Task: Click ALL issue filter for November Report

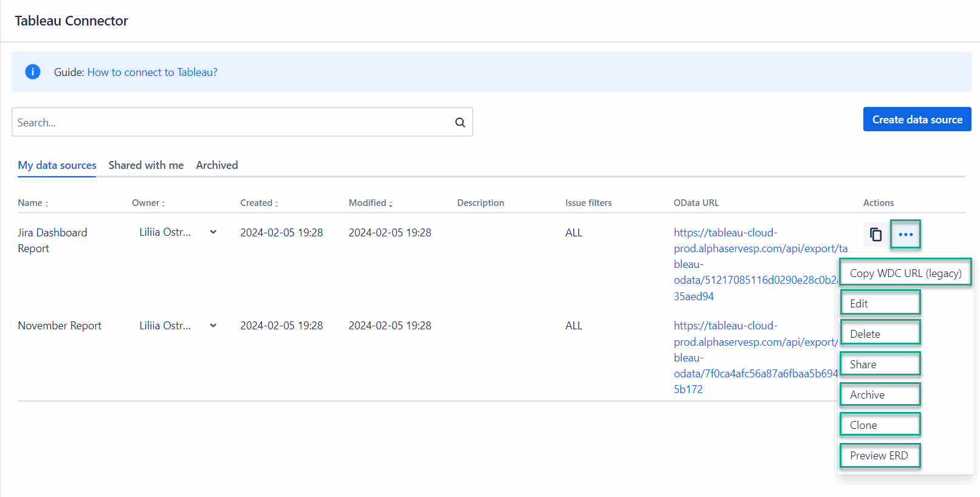Action: pos(574,326)
